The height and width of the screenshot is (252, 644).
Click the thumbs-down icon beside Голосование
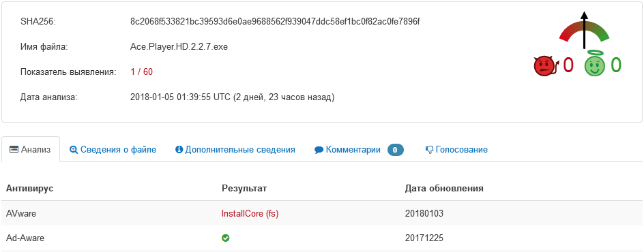430,150
